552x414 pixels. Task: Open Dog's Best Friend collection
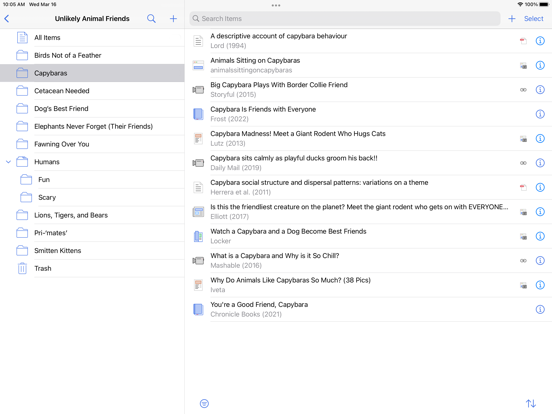(x=92, y=108)
